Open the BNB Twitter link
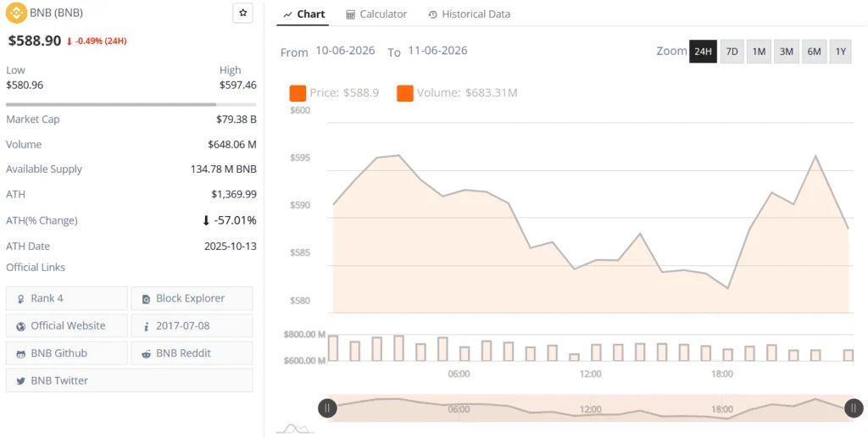Image resolution: width=868 pixels, height=438 pixels. [130, 380]
